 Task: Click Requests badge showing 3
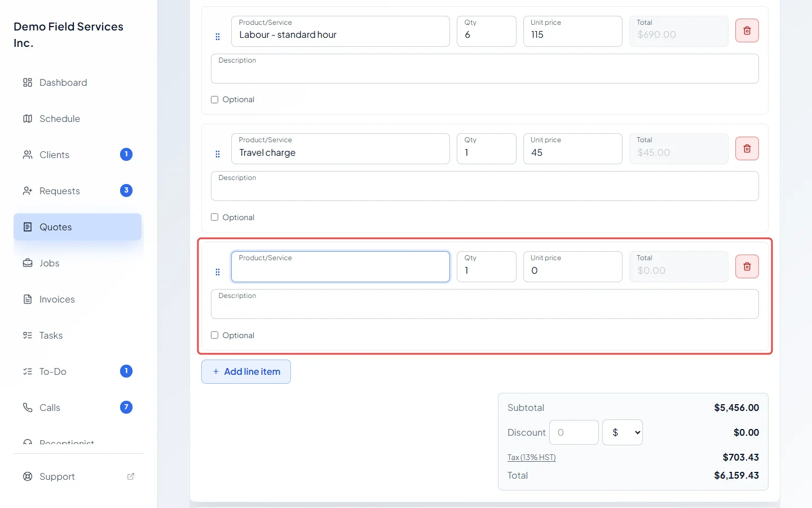tap(126, 190)
